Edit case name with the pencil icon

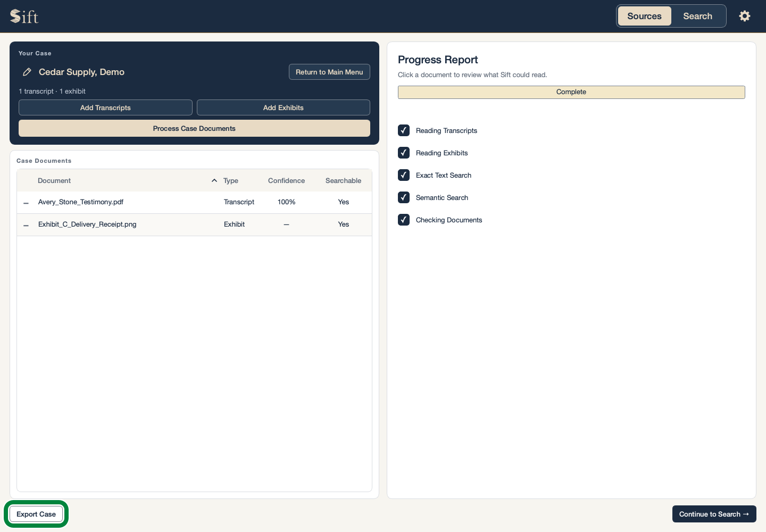[27, 72]
